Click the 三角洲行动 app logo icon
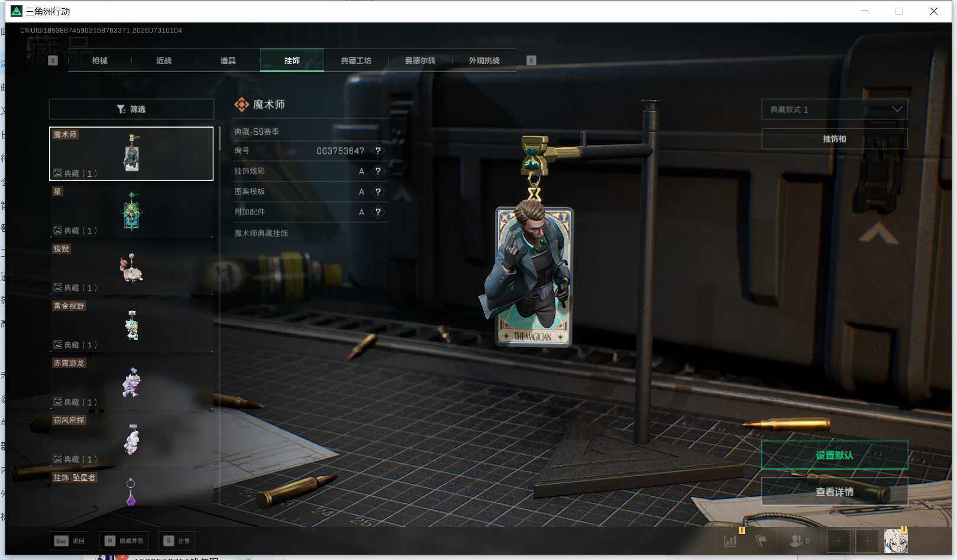The width and height of the screenshot is (957, 560). coord(17,11)
